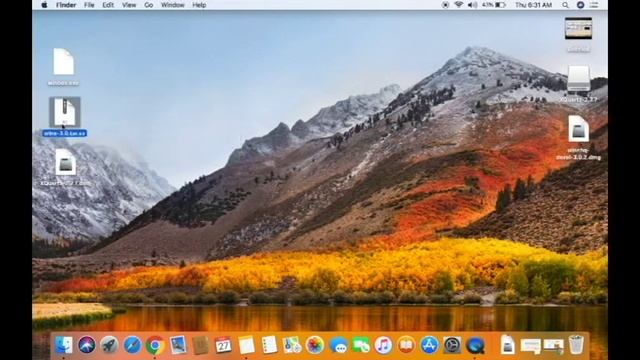Screen dimensions: 640x360
Task: Open the View menu
Action: coord(129,5)
